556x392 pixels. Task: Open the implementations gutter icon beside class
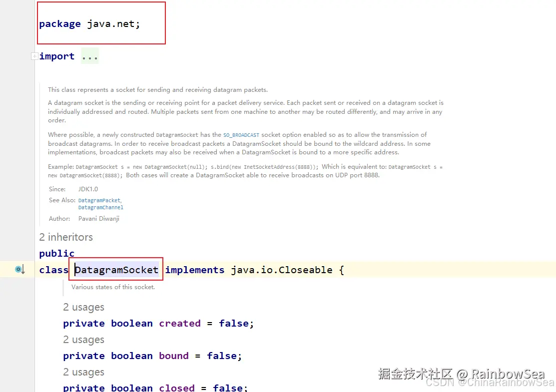20,269
